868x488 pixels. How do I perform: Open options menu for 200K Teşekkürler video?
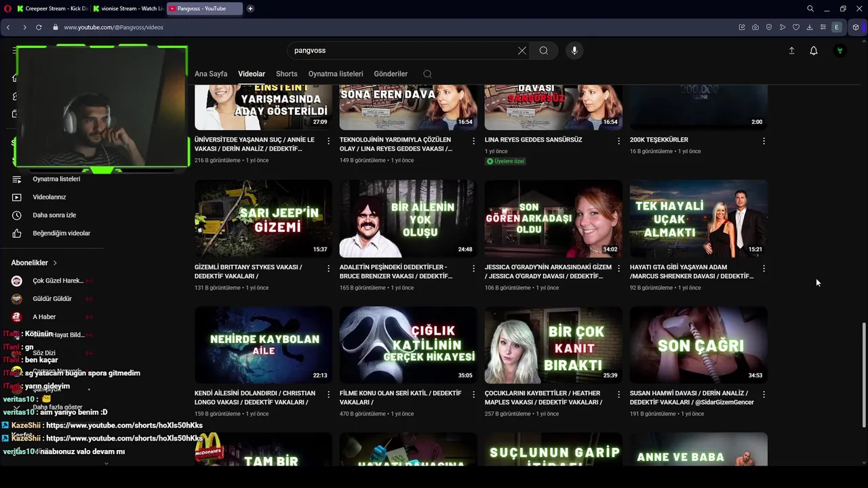pyautogui.click(x=764, y=141)
